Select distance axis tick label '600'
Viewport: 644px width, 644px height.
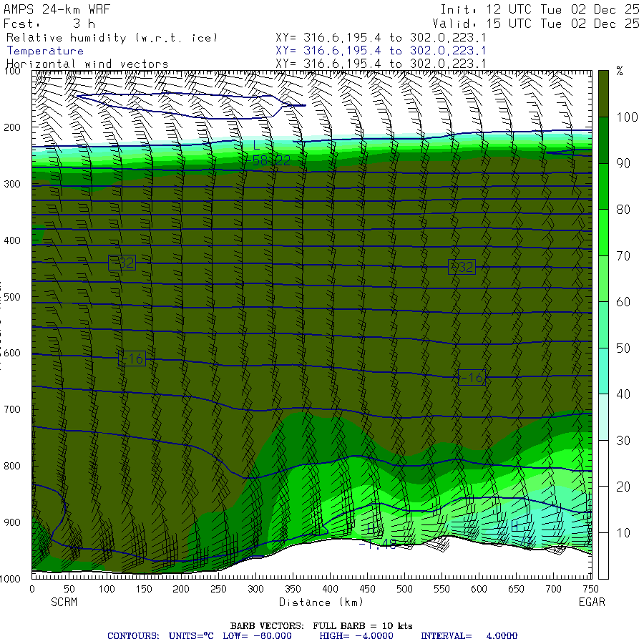click(479, 589)
